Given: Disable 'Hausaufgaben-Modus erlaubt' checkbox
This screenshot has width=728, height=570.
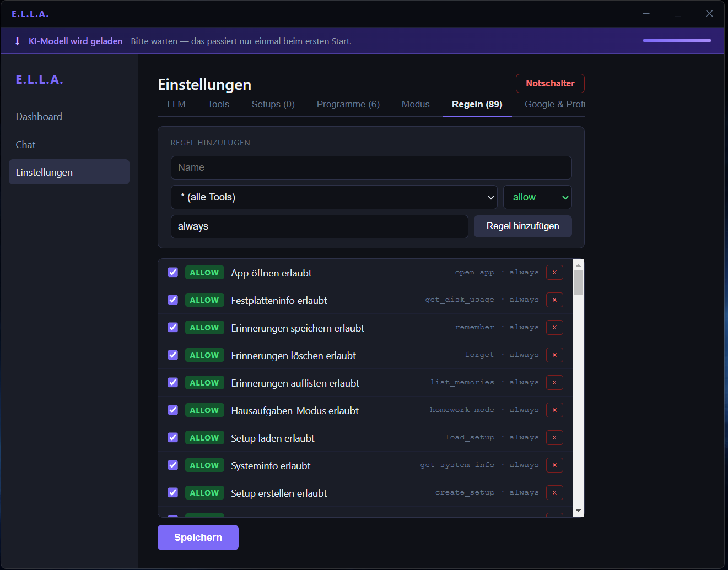Looking at the screenshot, I should coord(173,410).
